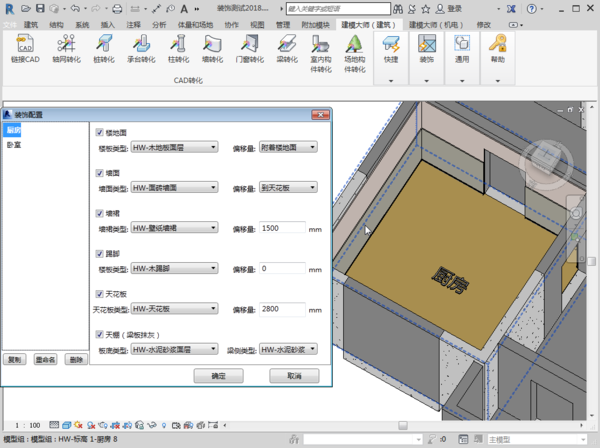The width and height of the screenshot is (600, 448).
Task: Expand the 到天花板 offset dropdown
Action: coord(288,187)
